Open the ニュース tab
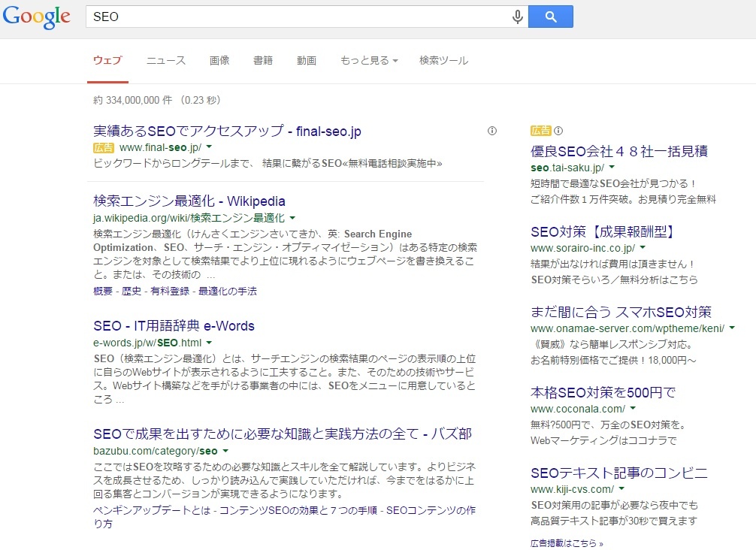Screen dimensions: 756x550 pyautogui.click(x=165, y=61)
